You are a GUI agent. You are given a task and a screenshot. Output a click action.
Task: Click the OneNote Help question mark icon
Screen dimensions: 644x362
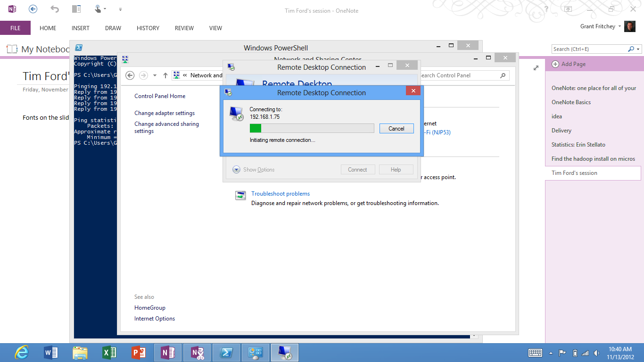546,9
